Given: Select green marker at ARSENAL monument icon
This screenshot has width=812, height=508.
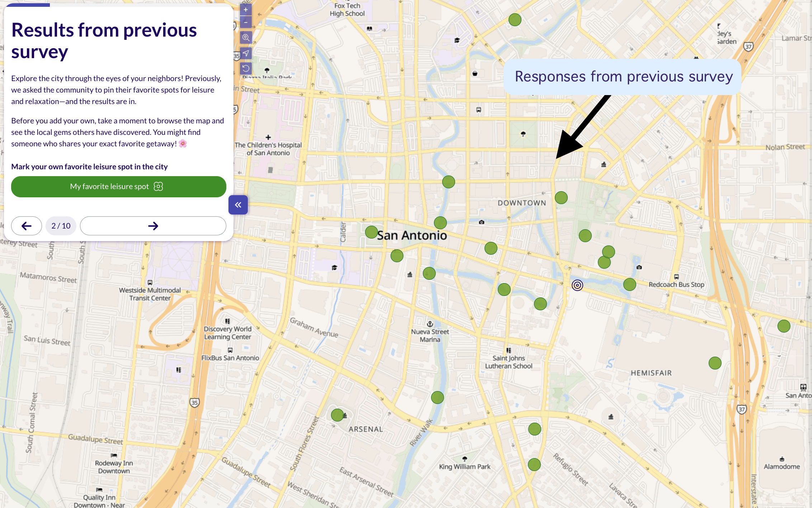Looking at the screenshot, I should click(337, 415).
